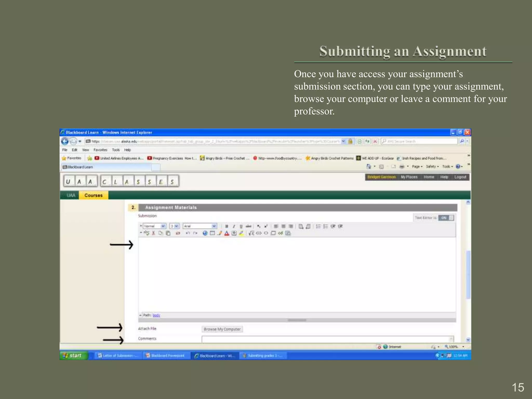Open the font size dropdown
The image size is (532, 399).
click(x=174, y=226)
